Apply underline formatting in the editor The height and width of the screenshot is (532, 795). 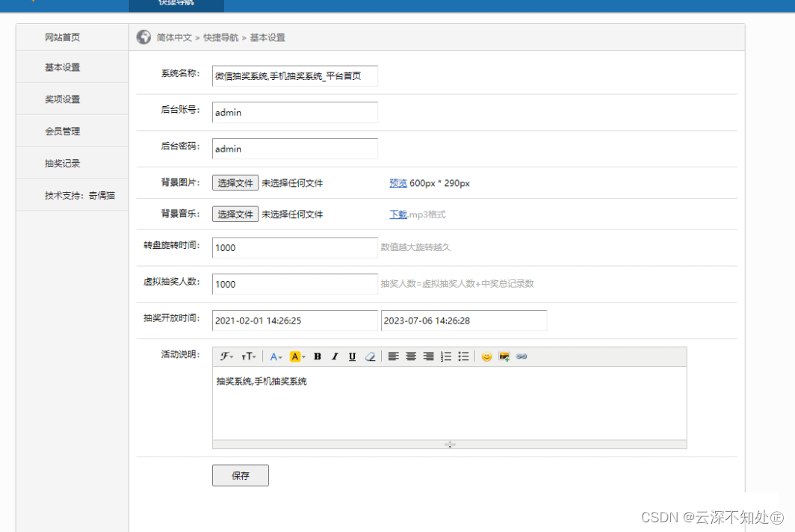click(352, 356)
